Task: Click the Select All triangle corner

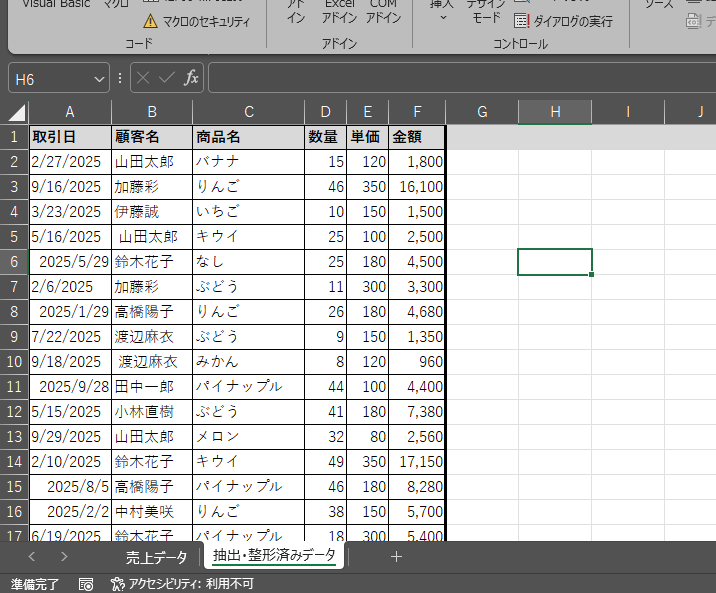Action: (x=16, y=112)
